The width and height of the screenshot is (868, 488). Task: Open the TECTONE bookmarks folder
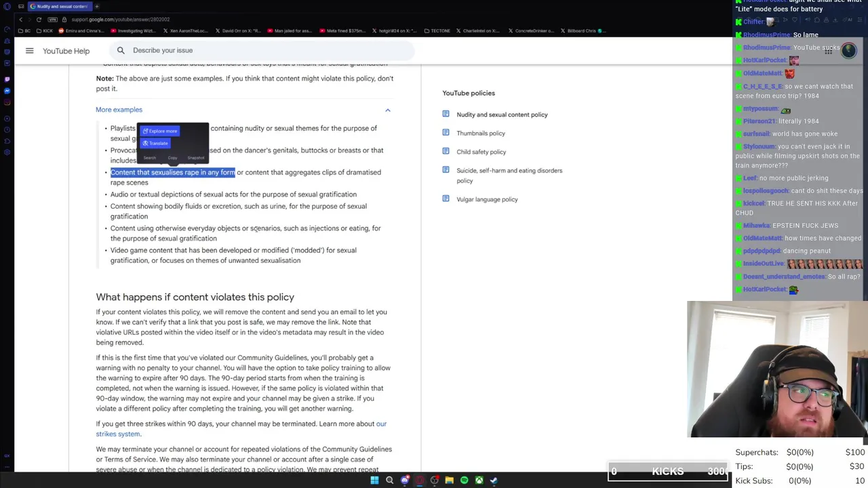tap(437, 30)
